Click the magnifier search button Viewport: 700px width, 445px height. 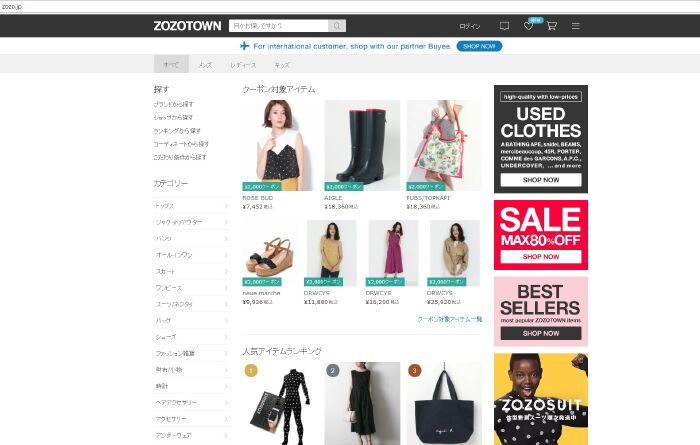coord(337,26)
